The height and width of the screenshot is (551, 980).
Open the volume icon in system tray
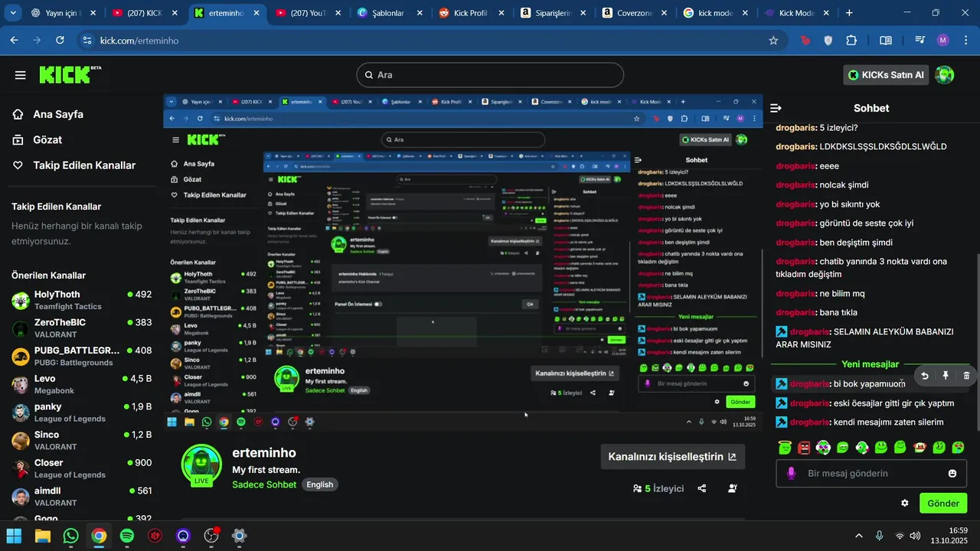[x=916, y=536]
